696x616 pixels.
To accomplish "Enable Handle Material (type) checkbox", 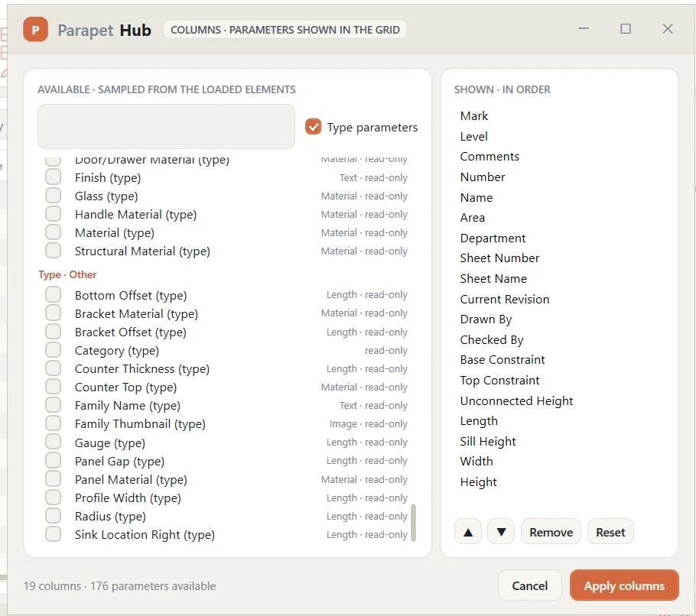I will [x=54, y=214].
